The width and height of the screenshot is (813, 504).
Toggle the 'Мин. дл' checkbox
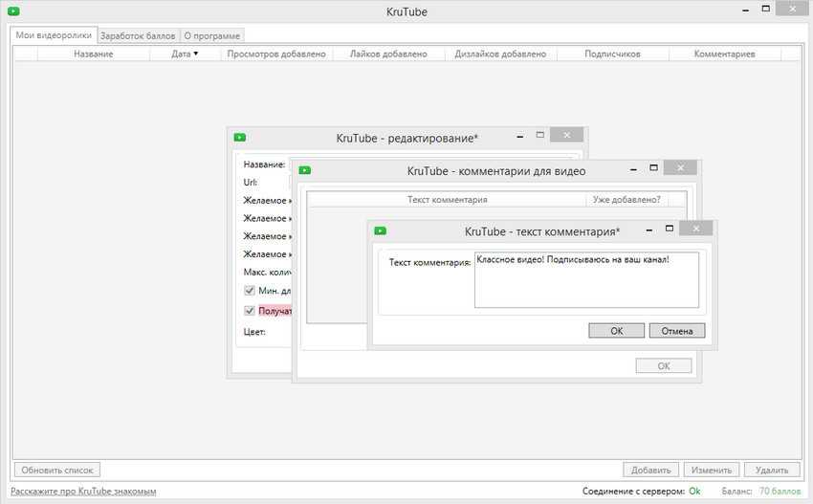coord(250,291)
